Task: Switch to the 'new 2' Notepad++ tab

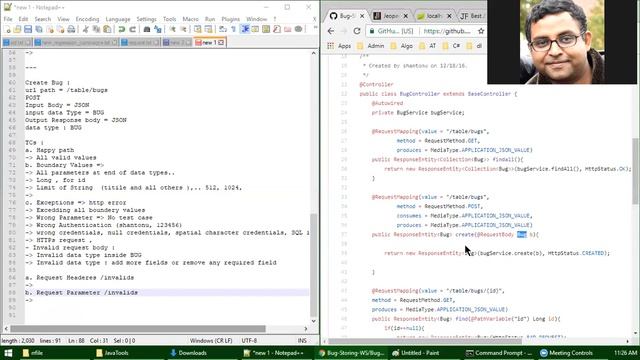Action: (x=176, y=42)
